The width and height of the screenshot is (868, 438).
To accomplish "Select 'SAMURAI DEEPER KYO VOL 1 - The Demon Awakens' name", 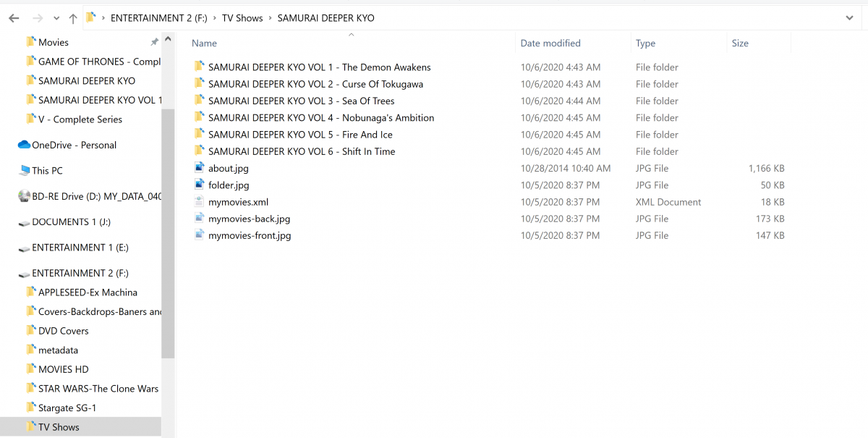I will (319, 67).
